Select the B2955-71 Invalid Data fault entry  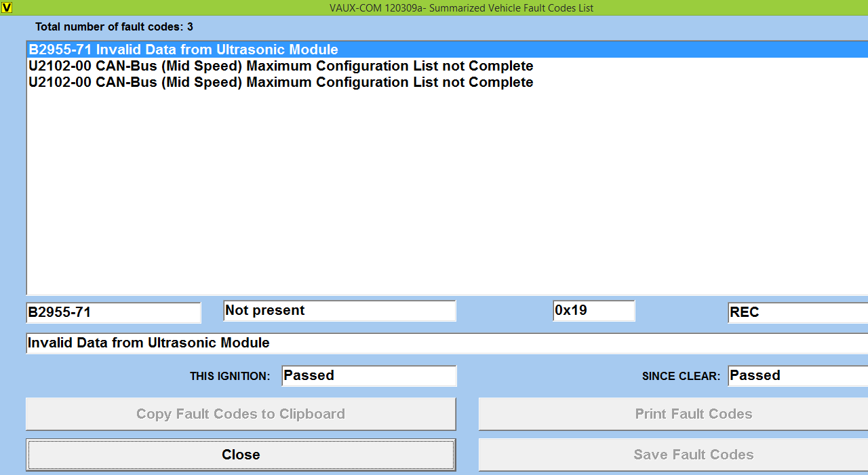[x=183, y=50]
